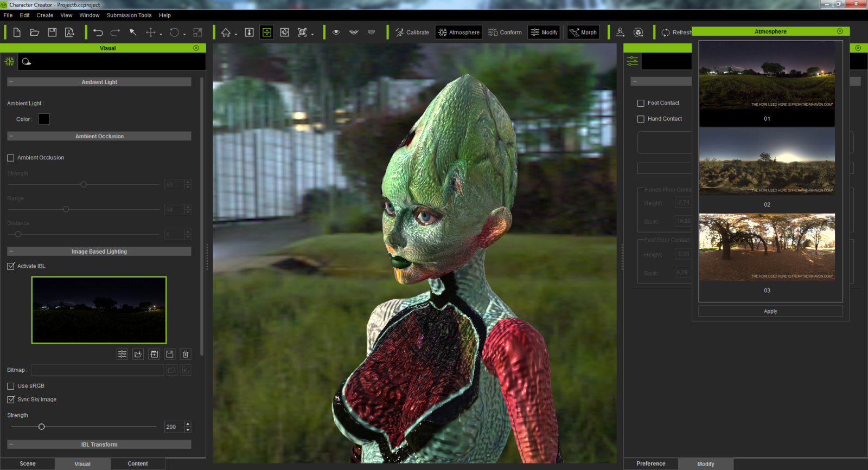This screenshot has height=470, width=868.
Task: Switch to the Preference tab
Action: 651,463
